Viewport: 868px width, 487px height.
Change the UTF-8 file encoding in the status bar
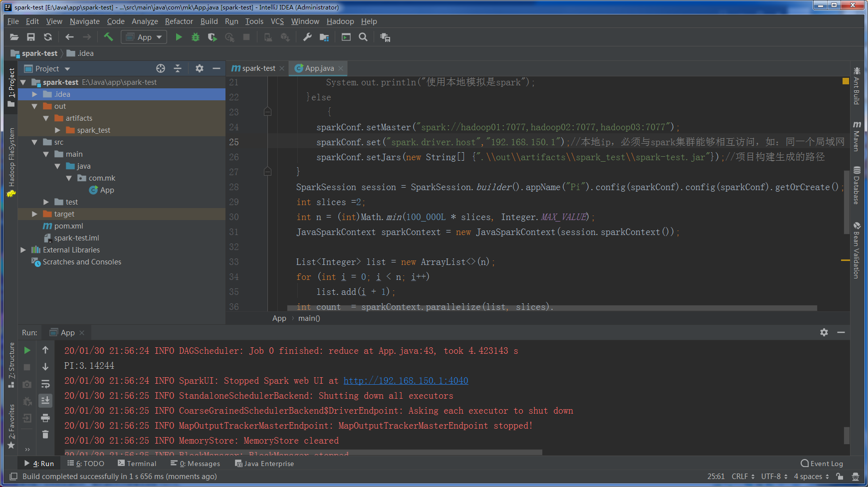[x=774, y=477]
